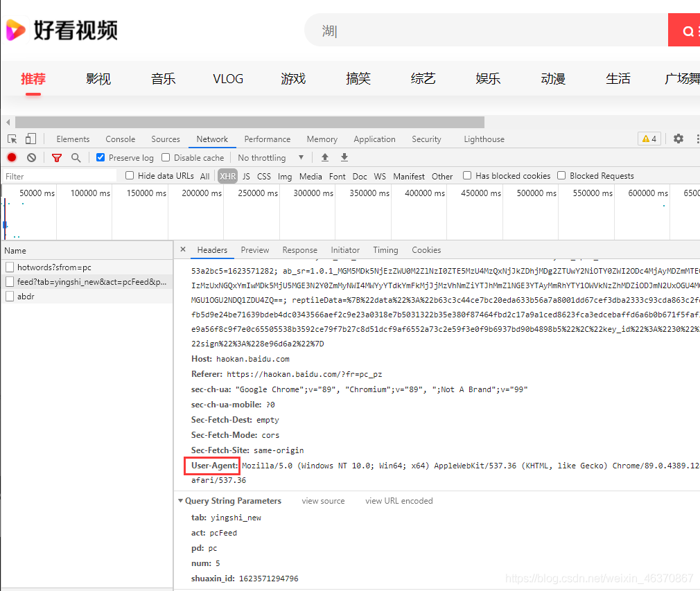Filter requests by Doc type

(360, 176)
